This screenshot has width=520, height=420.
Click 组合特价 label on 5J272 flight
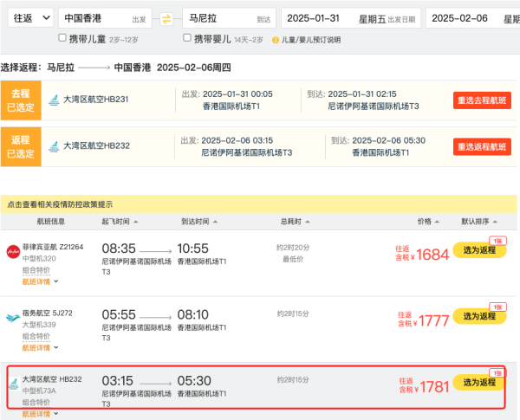(36, 336)
